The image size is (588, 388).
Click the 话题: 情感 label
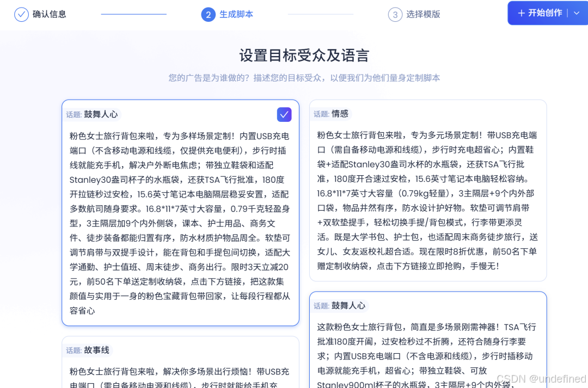pos(331,114)
